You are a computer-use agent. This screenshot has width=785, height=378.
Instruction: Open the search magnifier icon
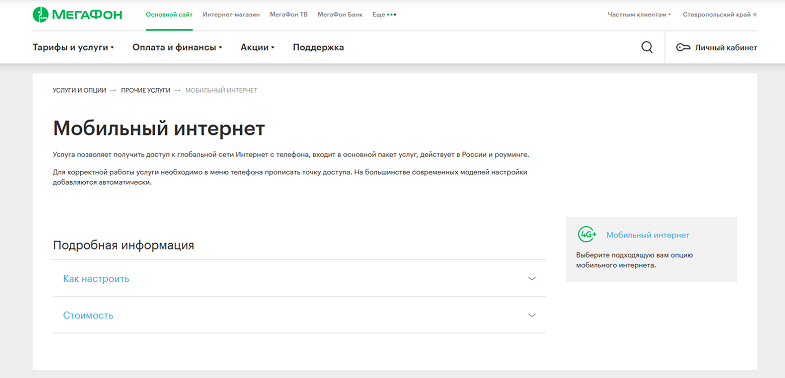coord(647,47)
